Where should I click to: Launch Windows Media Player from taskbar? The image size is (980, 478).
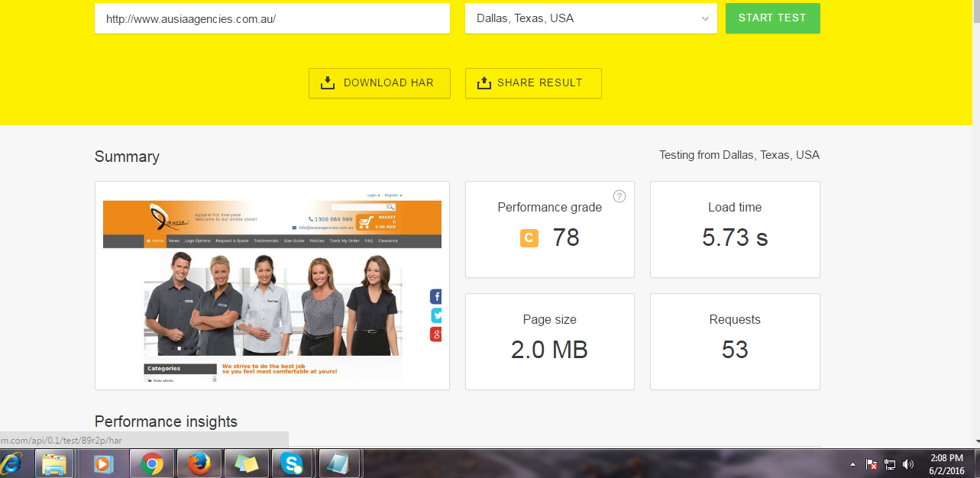(103, 463)
